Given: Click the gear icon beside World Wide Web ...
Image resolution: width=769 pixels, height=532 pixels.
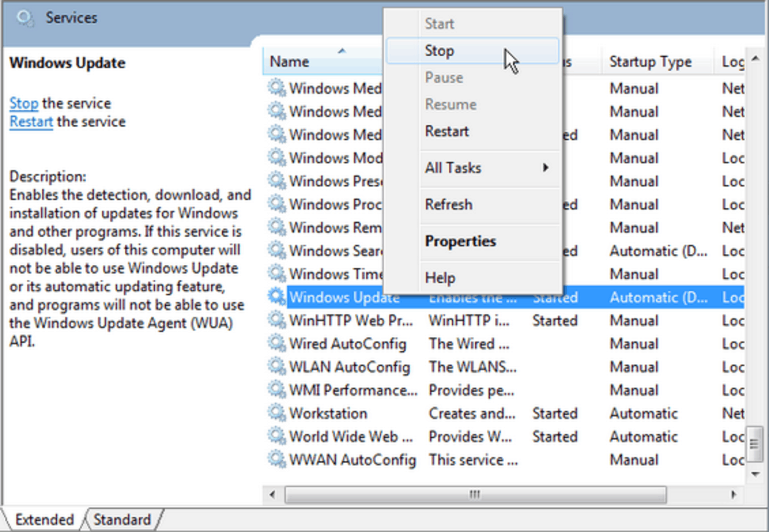Looking at the screenshot, I should pos(277,437).
